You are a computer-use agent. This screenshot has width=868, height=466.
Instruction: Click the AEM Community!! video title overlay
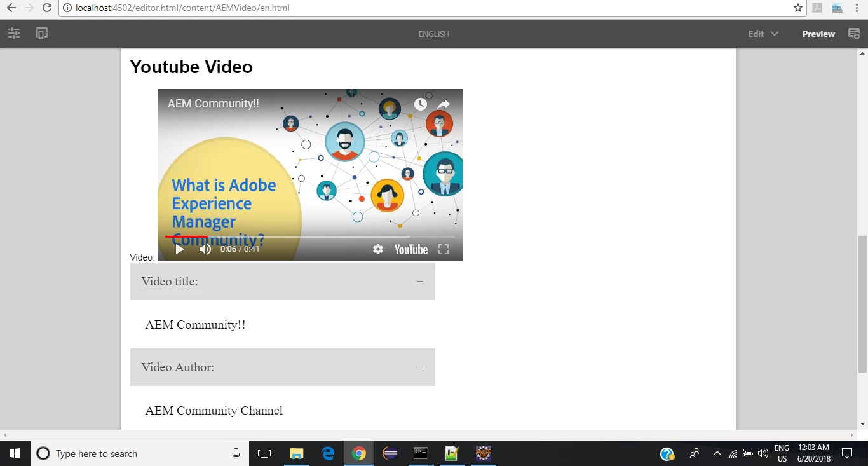point(214,104)
